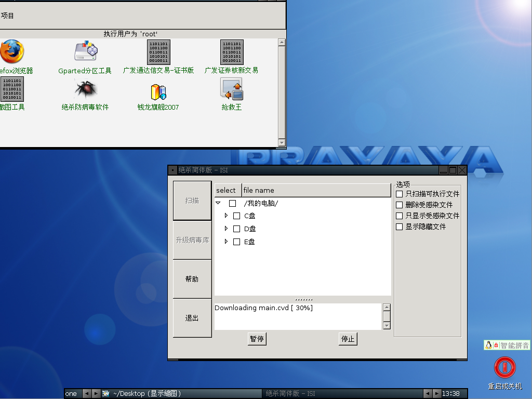Image resolution: width=532 pixels, height=399 pixels.
Task: Launch the Gparted分区工具 icon
Action: (86, 51)
